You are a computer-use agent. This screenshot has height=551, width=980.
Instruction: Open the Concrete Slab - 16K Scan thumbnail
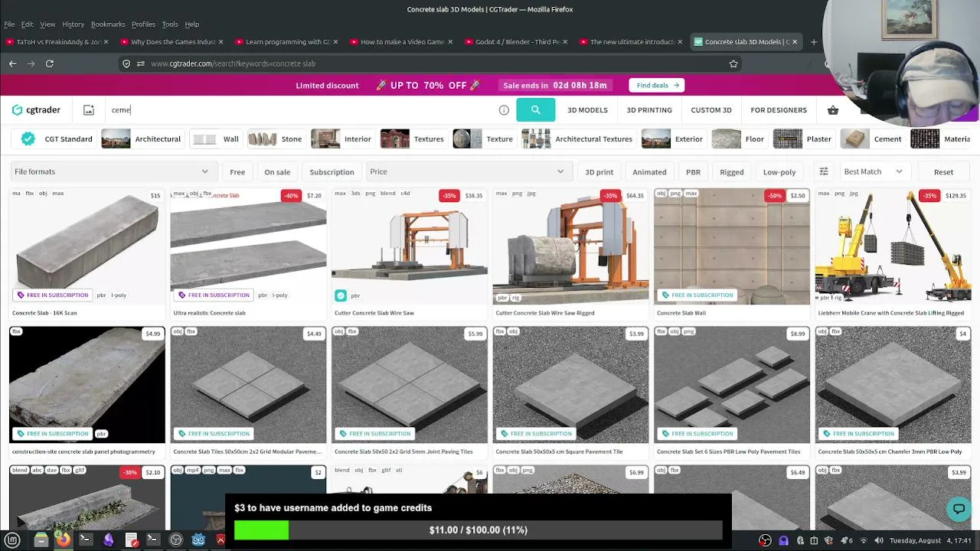point(87,246)
